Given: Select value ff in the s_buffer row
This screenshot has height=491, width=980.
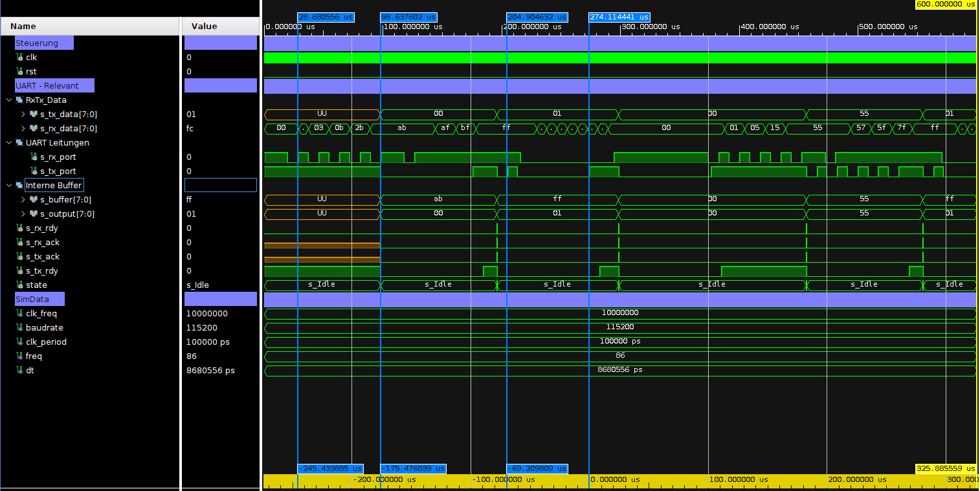Looking at the screenshot, I should 190,200.
